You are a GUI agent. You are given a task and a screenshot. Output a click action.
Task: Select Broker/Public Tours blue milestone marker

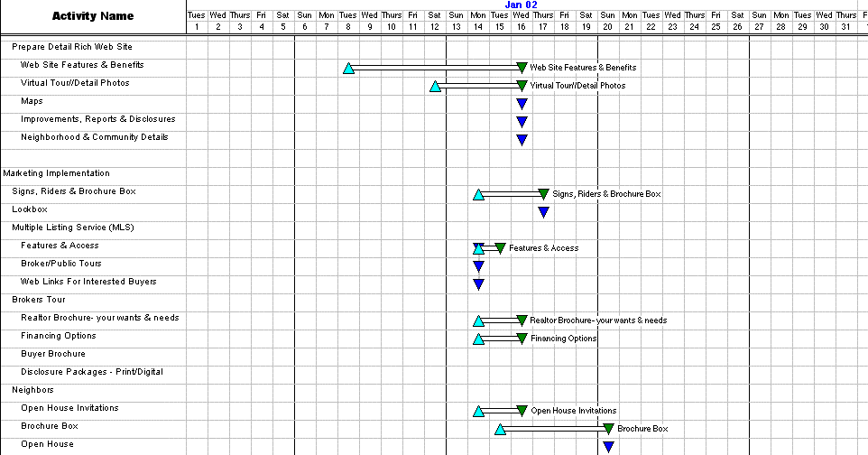[x=478, y=266]
